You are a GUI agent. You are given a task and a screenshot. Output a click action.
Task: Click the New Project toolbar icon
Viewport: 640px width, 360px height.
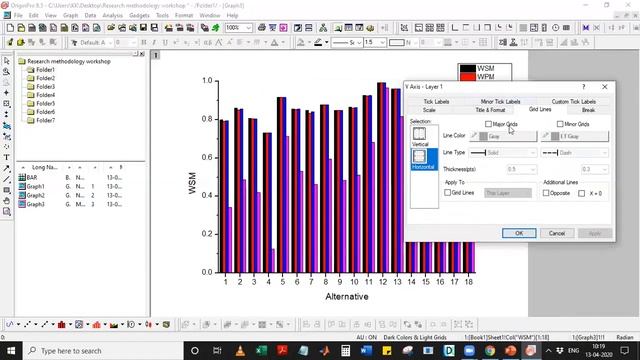click(x=10, y=28)
